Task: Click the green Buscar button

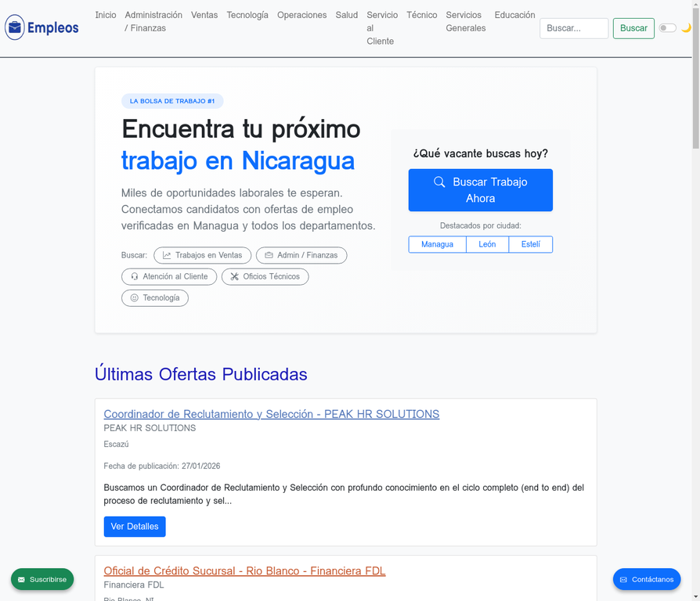Action: click(x=633, y=28)
